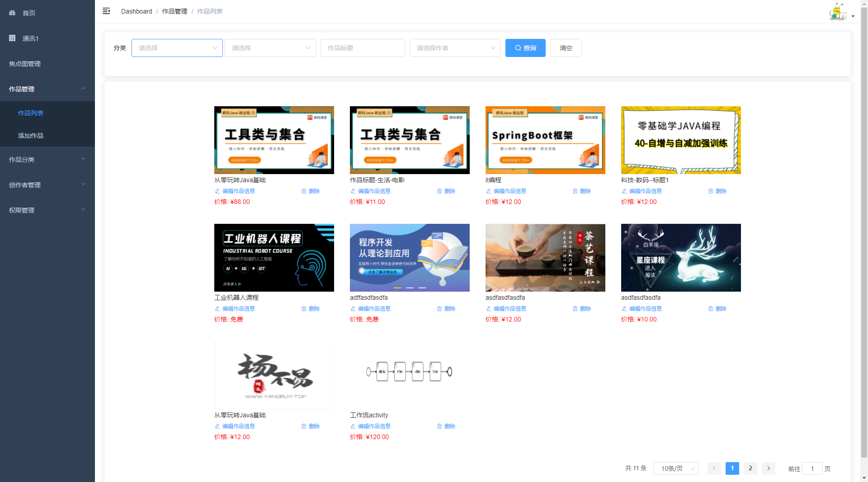Click the 星座课程 thumbnail
Image resolution: width=868 pixels, height=482 pixels.
pyautogui.click(x=681, y=258)
